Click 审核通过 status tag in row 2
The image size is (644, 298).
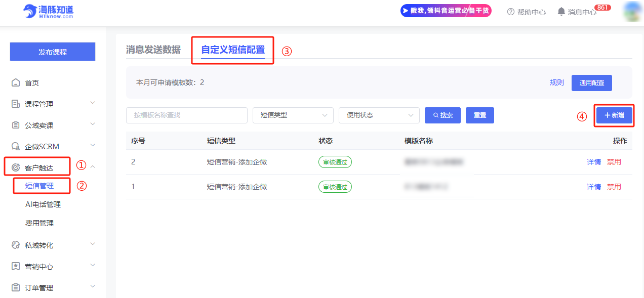point(335,162)
